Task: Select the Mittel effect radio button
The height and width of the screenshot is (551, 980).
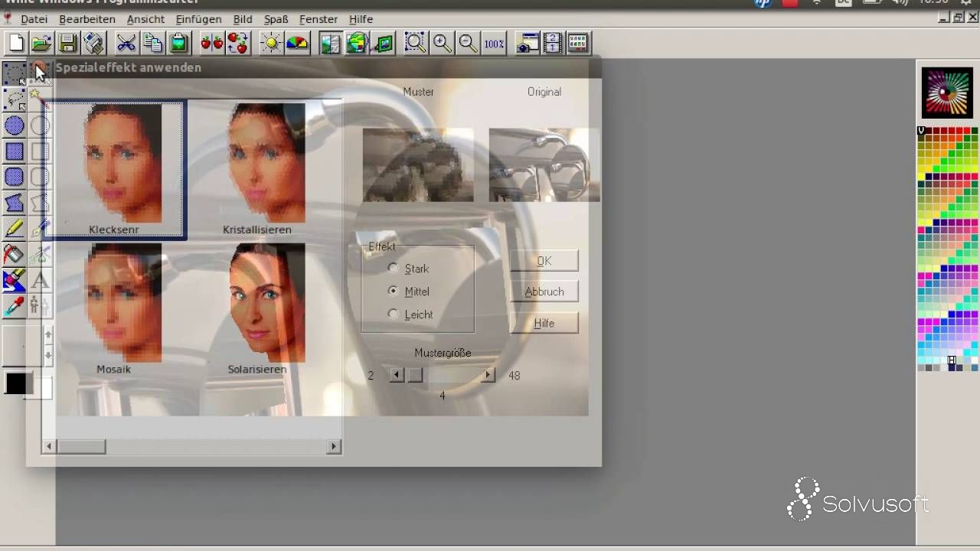Action: tap(394, 292)
